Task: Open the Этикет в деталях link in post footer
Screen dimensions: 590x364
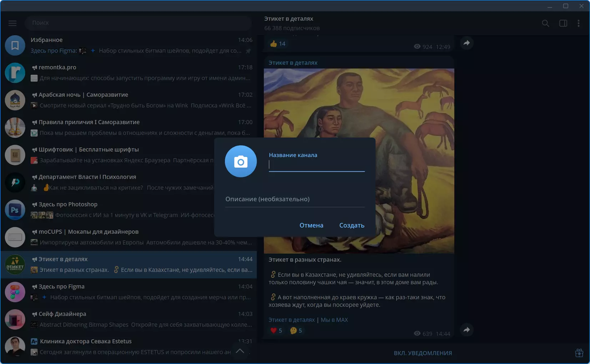Action: (x=292, y=320)
